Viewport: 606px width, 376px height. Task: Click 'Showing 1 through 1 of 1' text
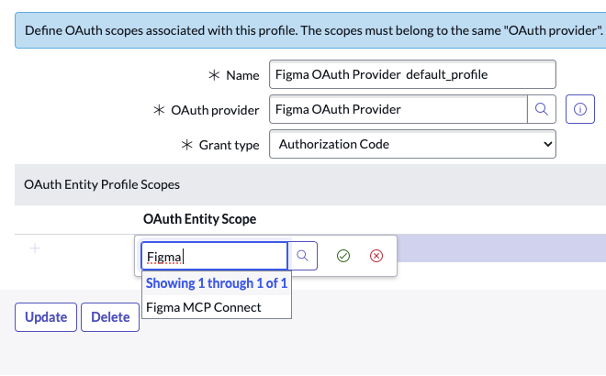pos(216,283)
